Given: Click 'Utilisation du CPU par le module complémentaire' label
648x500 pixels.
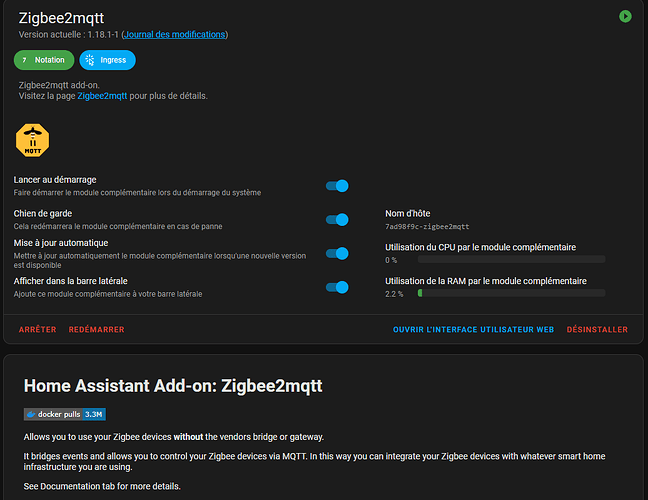Looking at the screenshot, I should (x=480, y=247).
